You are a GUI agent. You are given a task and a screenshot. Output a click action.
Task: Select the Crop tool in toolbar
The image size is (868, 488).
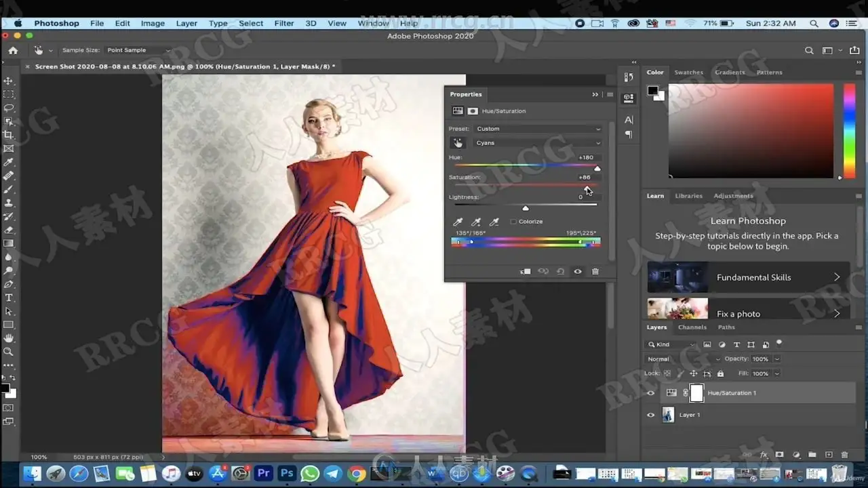9,135
